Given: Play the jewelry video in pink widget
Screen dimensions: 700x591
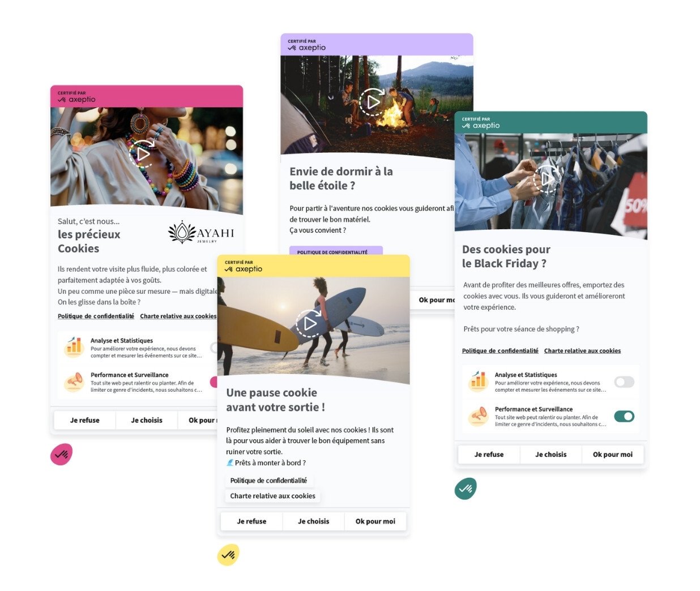Looking at the screenshot, I should point(143,153).
